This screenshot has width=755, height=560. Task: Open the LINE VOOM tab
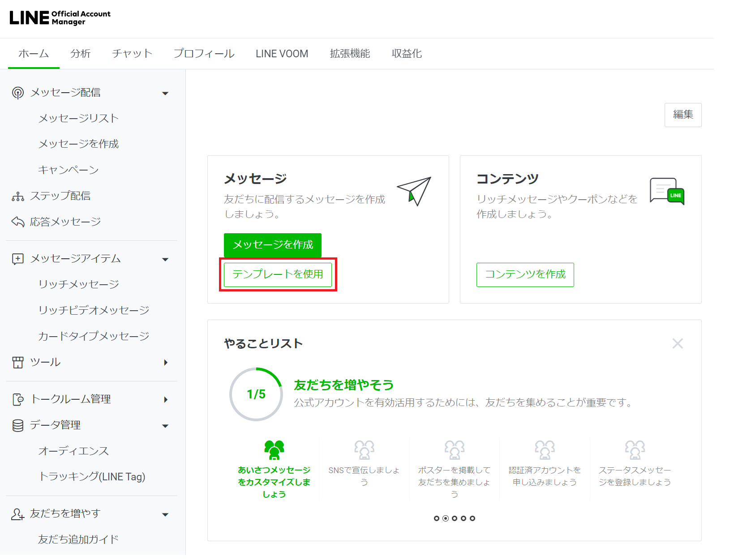282,54
